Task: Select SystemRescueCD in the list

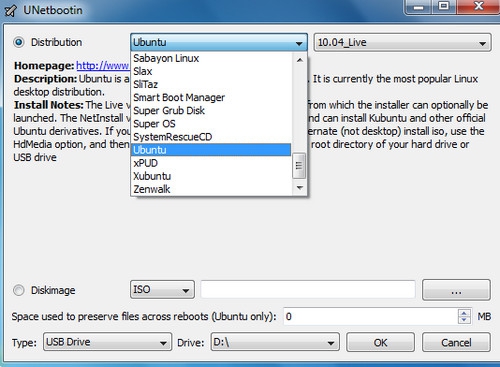Action: tap(211, 137)
